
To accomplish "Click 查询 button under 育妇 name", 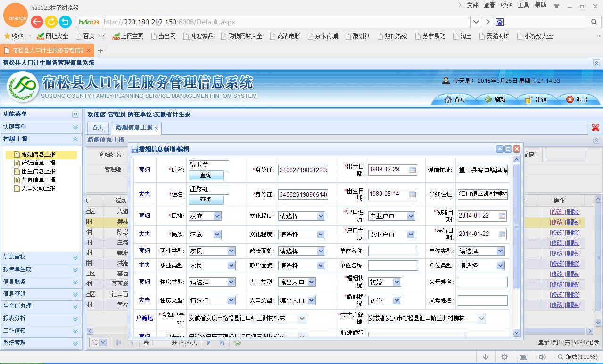I will pos(206,175).
